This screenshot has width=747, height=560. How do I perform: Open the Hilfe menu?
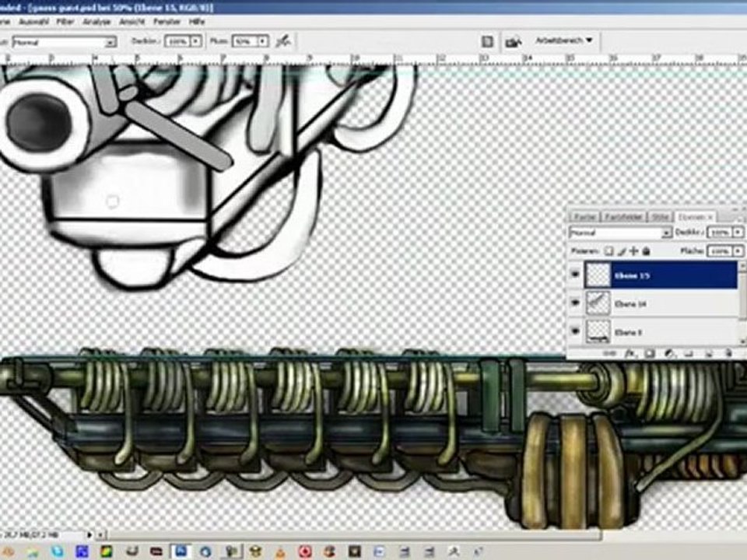(197, 22)
